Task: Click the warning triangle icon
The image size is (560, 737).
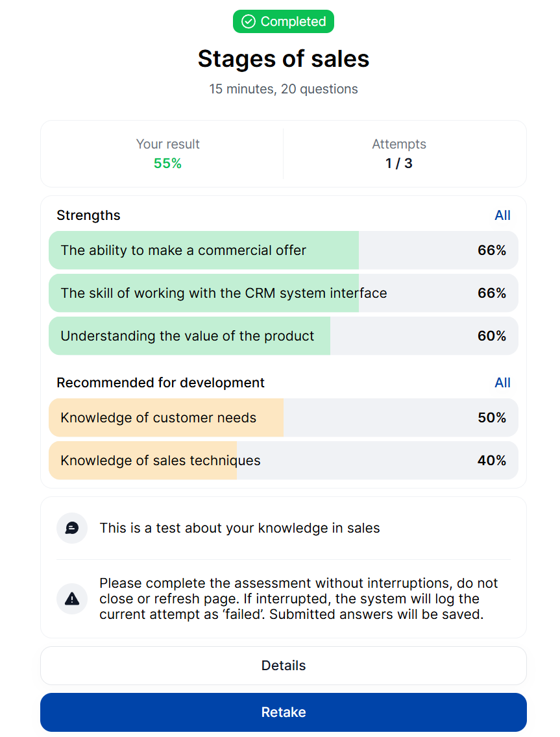Action: click(72, 599)
